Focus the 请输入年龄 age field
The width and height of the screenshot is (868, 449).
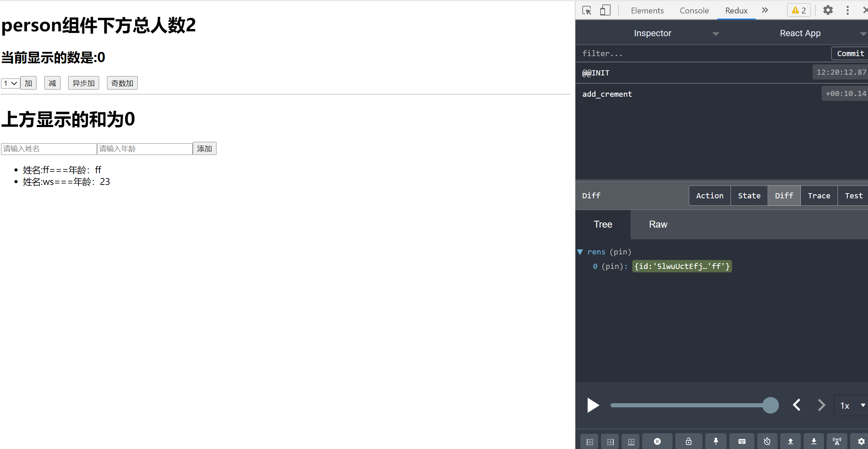point(145,149)
